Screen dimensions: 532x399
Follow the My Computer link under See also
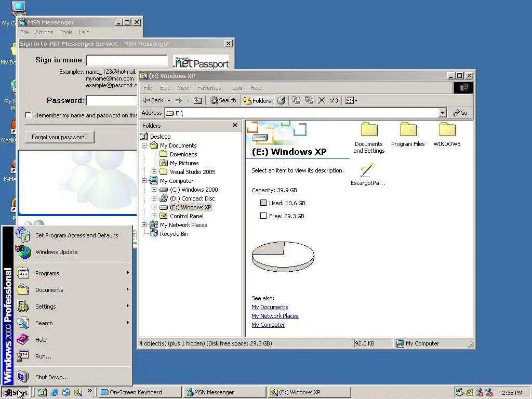tap(268, 325)
